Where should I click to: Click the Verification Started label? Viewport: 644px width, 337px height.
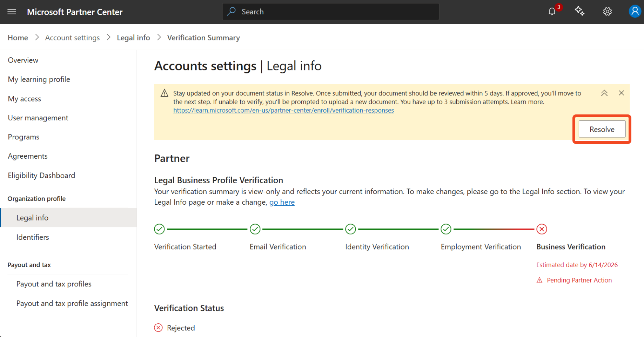(185, 247)
